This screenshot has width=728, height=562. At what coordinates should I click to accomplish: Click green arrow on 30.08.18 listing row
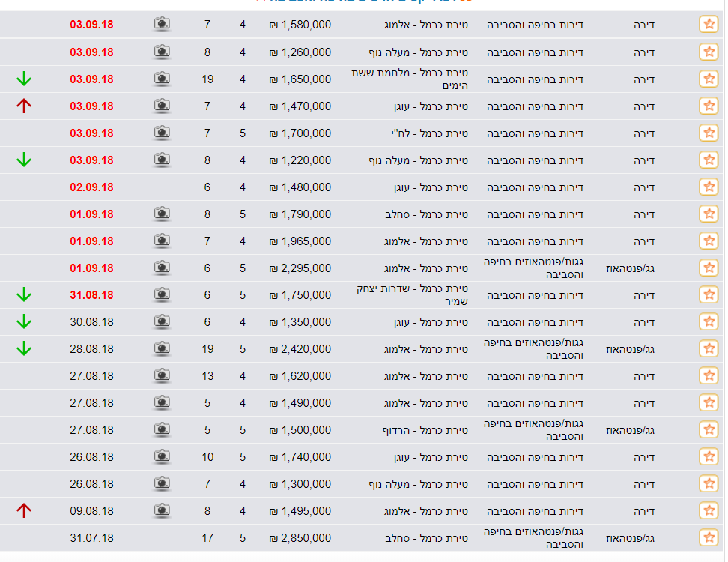pos(24,322)
